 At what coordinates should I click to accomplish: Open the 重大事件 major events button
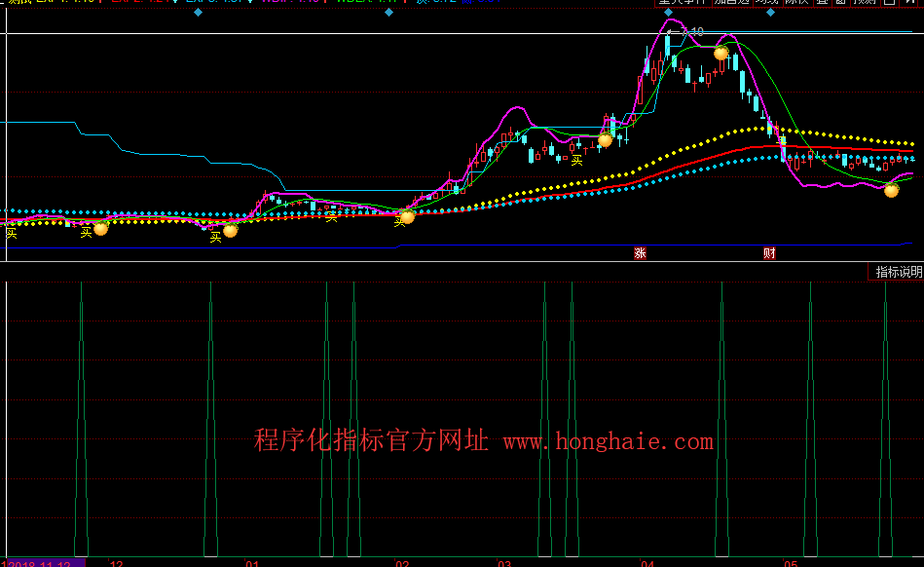682,3
